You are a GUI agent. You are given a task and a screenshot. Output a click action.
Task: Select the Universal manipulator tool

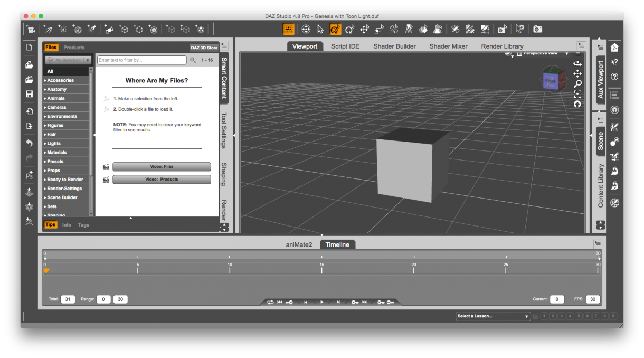tap(335, 29)
